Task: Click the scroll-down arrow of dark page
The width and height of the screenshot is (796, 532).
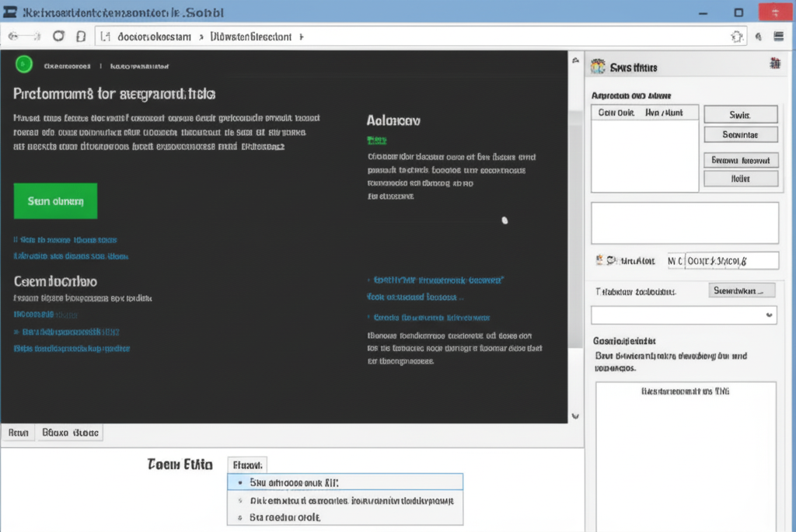Action: 575,416
